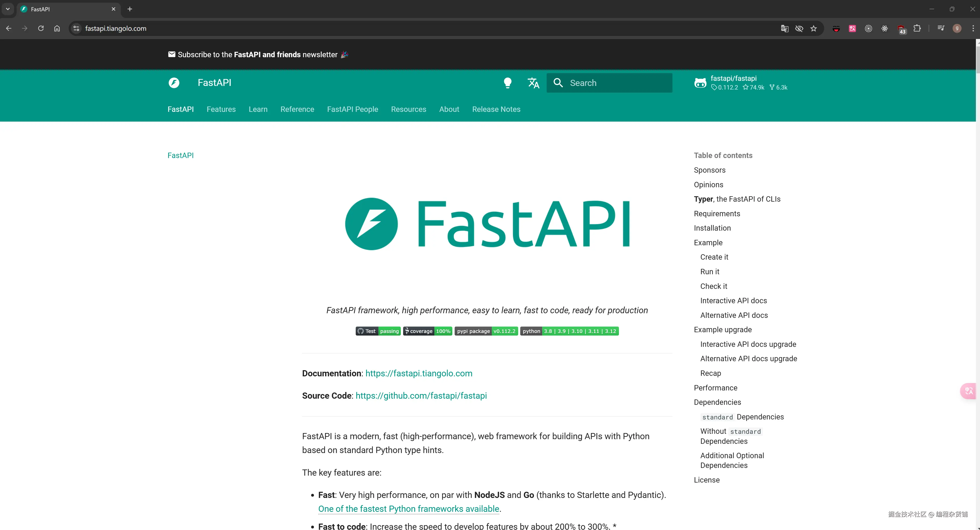This screenshot has height=530, width=980.
Task: Toggle third-party cookies via the eye icon
Action: 799,28
